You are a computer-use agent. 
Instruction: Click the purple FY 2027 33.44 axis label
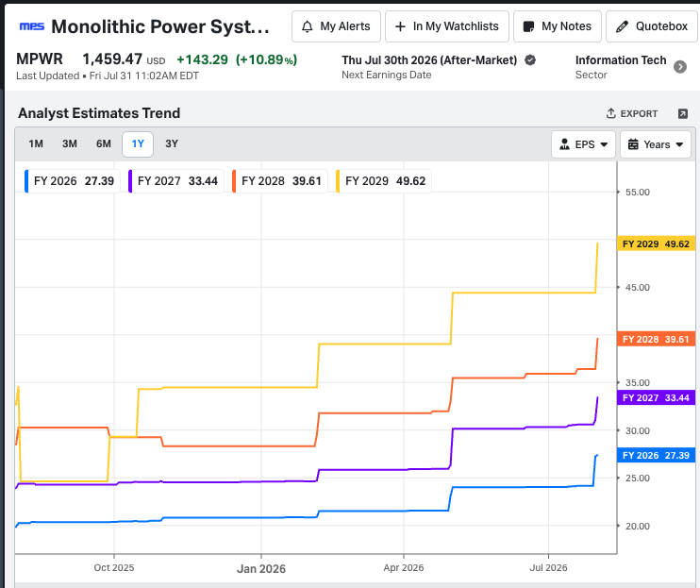[x=656, y=397]
